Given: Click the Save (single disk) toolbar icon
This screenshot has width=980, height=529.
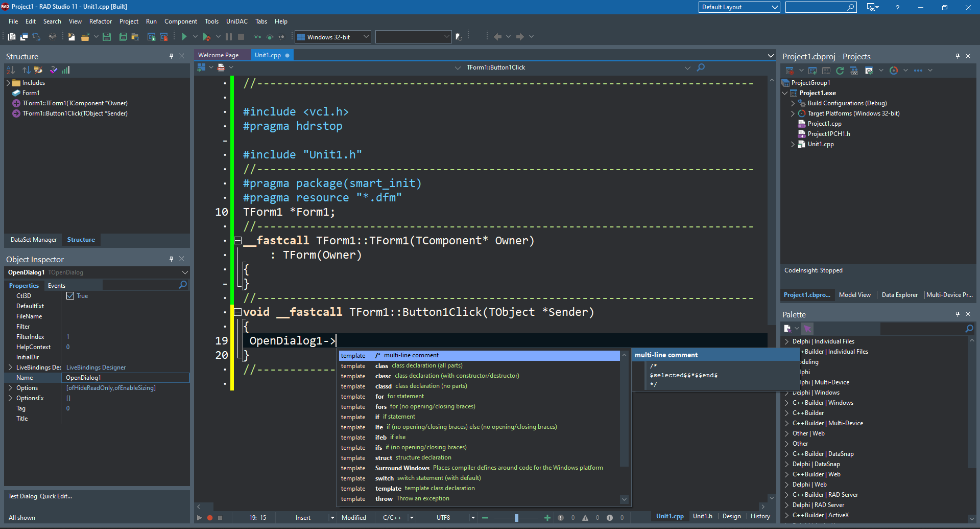Looking at the screenshot, I should [x=107, y=37].
